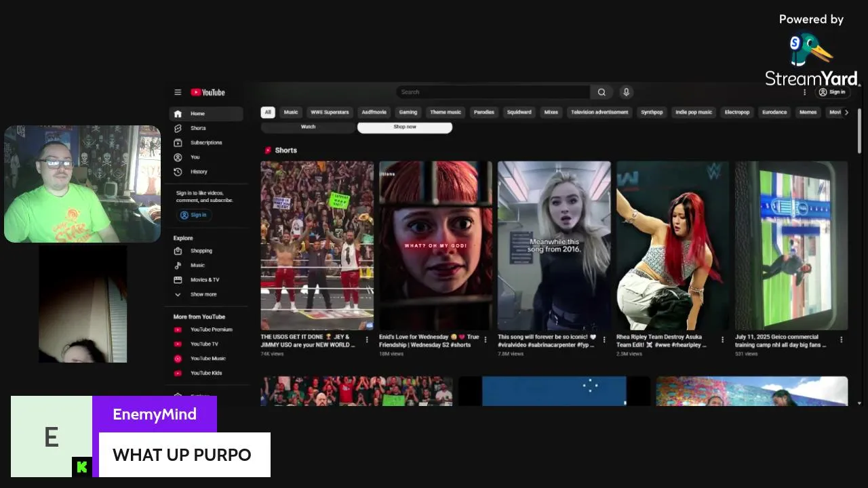
Task: Open Enid's Love for Wednesday short
Action: coord(435,245)
